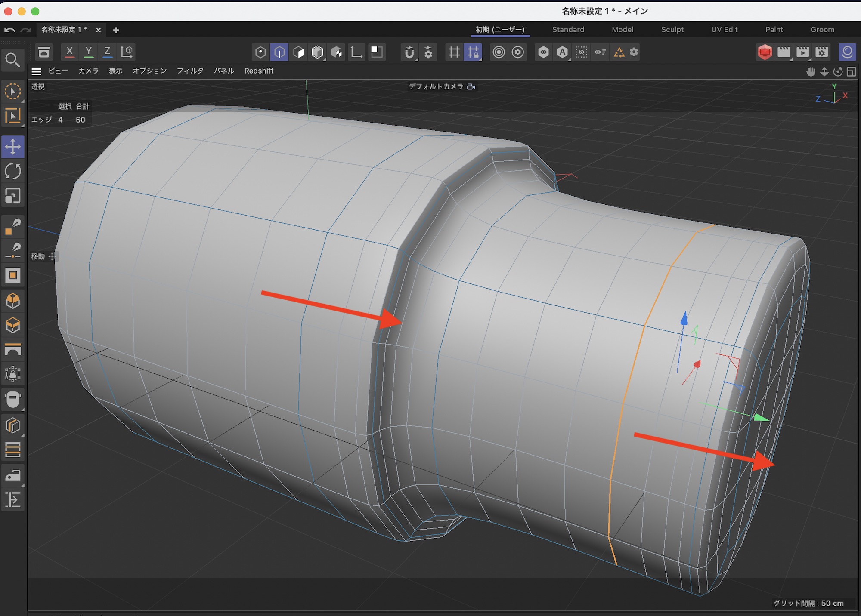The height and width of the screenshot is (616, 861).
Task: Switch to Polygons mode
Action: click(298, 52)
